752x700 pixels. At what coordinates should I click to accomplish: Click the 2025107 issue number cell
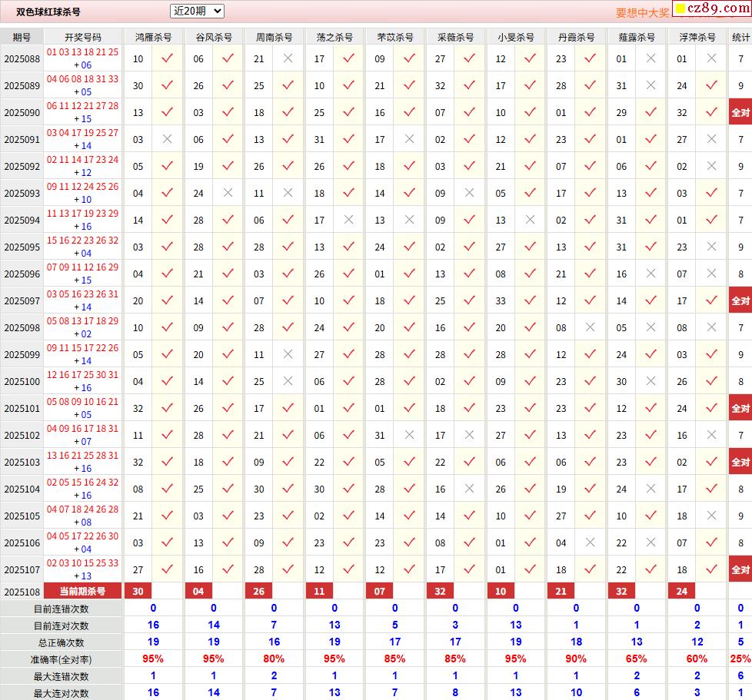22,569
